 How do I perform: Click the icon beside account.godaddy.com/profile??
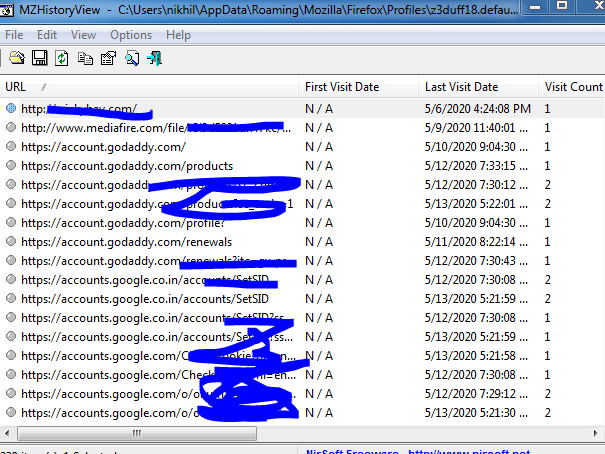(x=11, y=223)
